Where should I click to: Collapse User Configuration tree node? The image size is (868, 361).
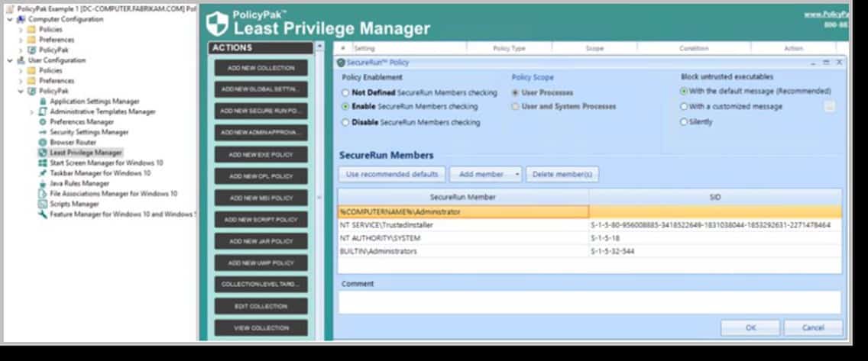coord(10,60)
